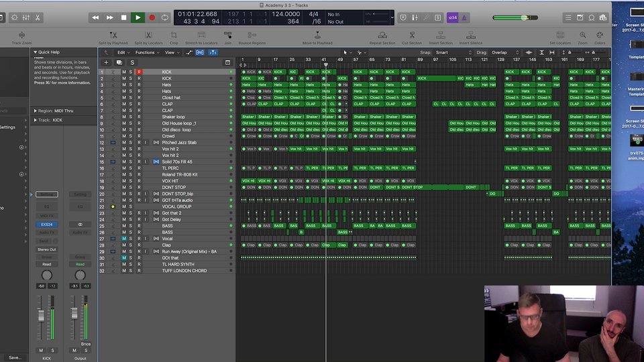
Task: Open the Smart Controls dial button
Action: [x=14, y=17]
